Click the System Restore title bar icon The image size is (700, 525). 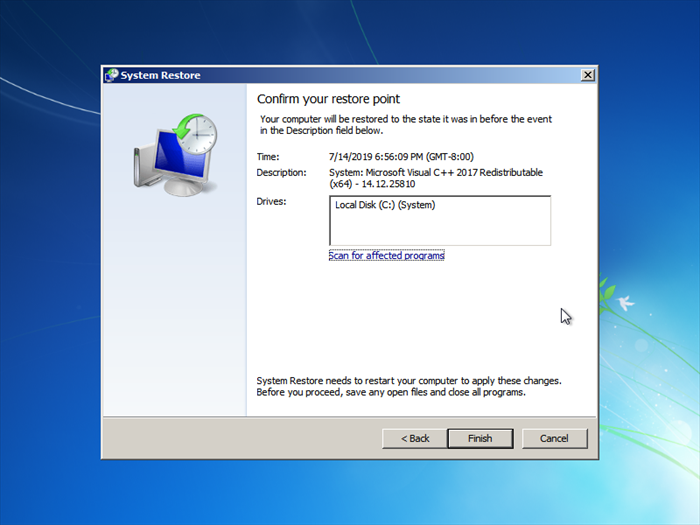tap(111, 75)
